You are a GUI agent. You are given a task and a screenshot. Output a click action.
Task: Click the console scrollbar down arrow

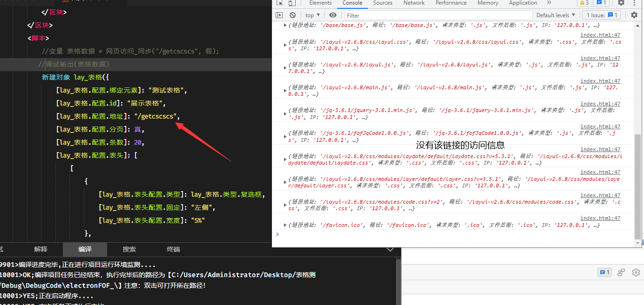(x=638, y=243)
